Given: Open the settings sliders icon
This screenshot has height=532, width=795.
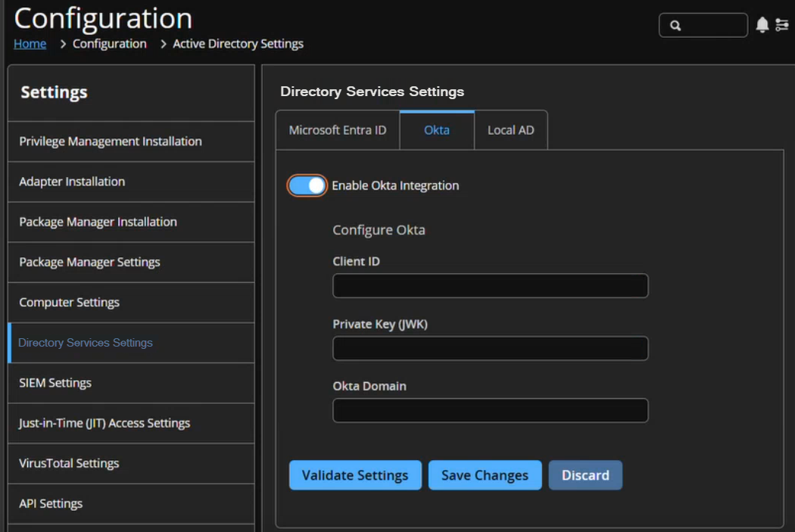Looking at the screenshot, I should [x=782, y=25].
